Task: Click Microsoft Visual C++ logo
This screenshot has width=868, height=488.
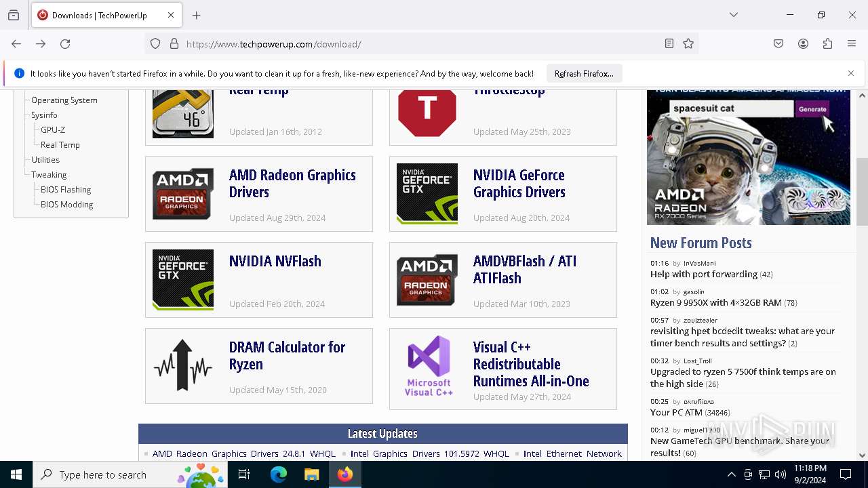Action: 429,366
